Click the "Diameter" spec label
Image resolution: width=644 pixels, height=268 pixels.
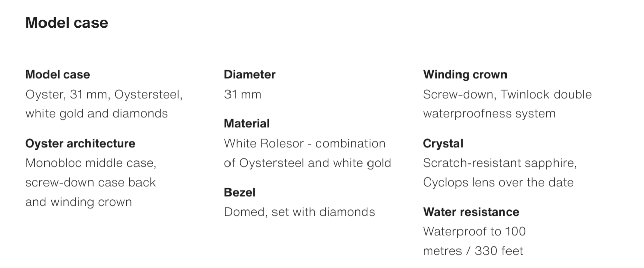(x=250, y=75)
